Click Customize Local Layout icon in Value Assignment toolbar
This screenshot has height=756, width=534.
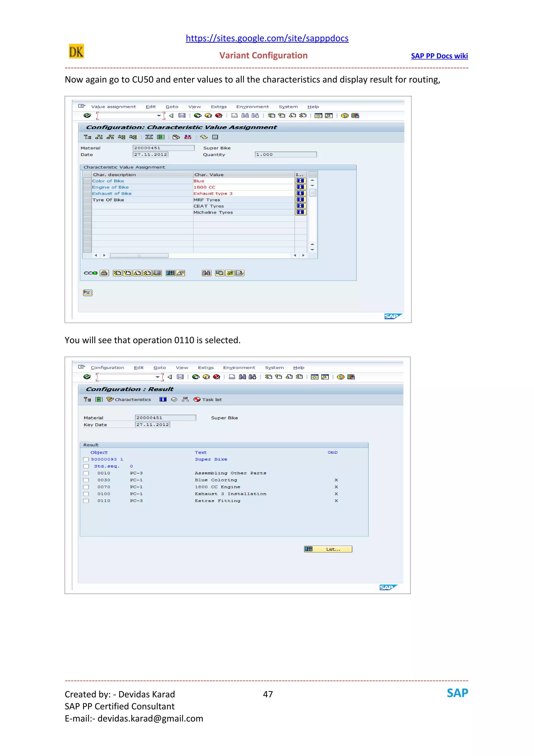click(355, 116)
